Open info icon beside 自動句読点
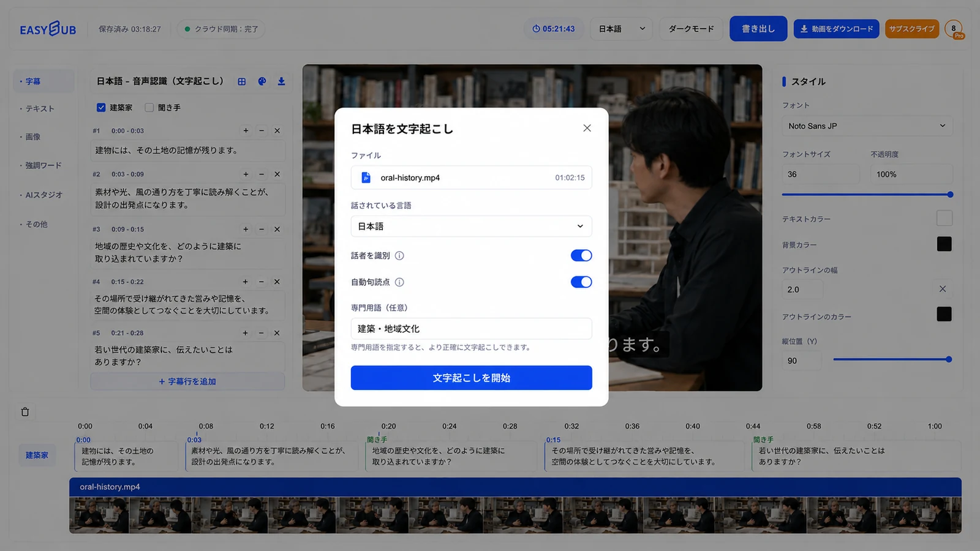This screenshot has height=551, width=980. click(399, 282)
